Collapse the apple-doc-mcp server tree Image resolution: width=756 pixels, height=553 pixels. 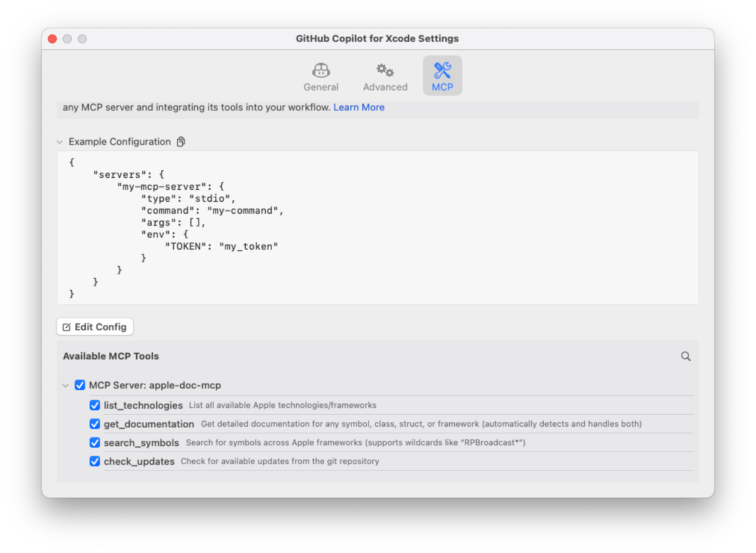point(66,385)
